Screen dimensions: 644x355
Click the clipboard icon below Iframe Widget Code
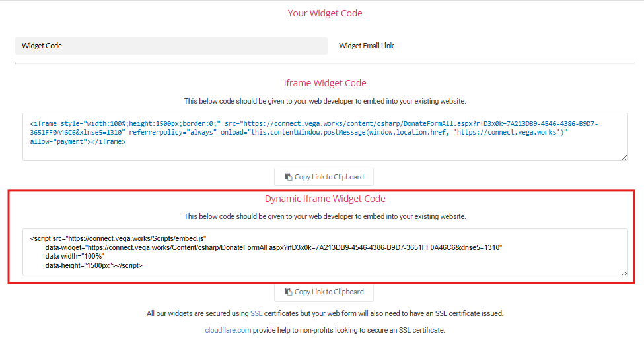289,177
